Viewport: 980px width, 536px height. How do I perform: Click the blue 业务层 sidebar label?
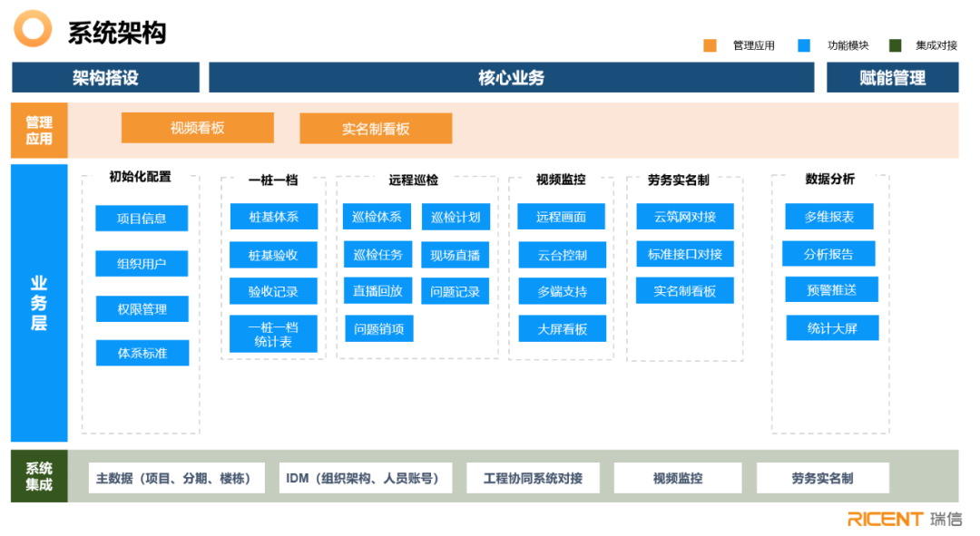point(38,302)
